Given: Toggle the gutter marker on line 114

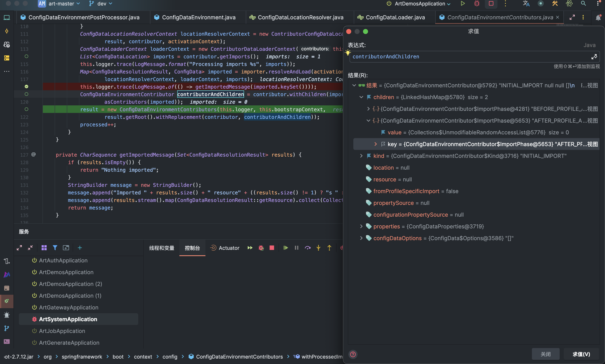Looking at the screenshot, I should [26, 56].
